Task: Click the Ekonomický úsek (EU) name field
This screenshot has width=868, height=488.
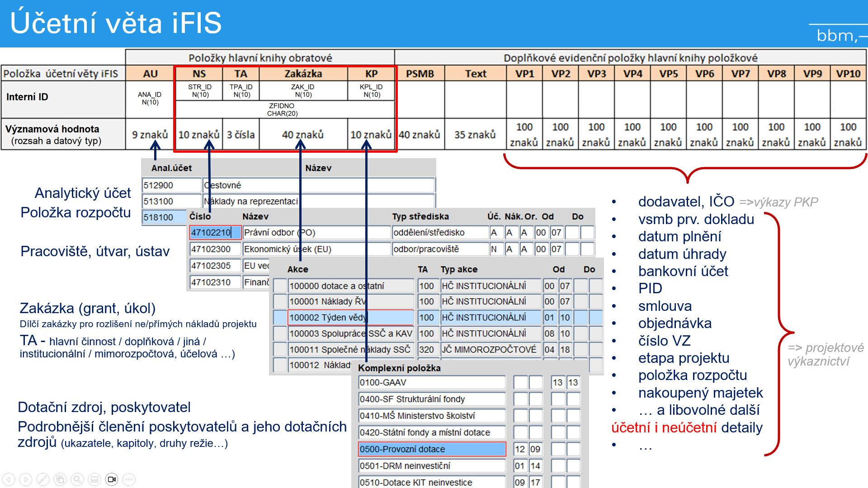Action: point(316,249)
